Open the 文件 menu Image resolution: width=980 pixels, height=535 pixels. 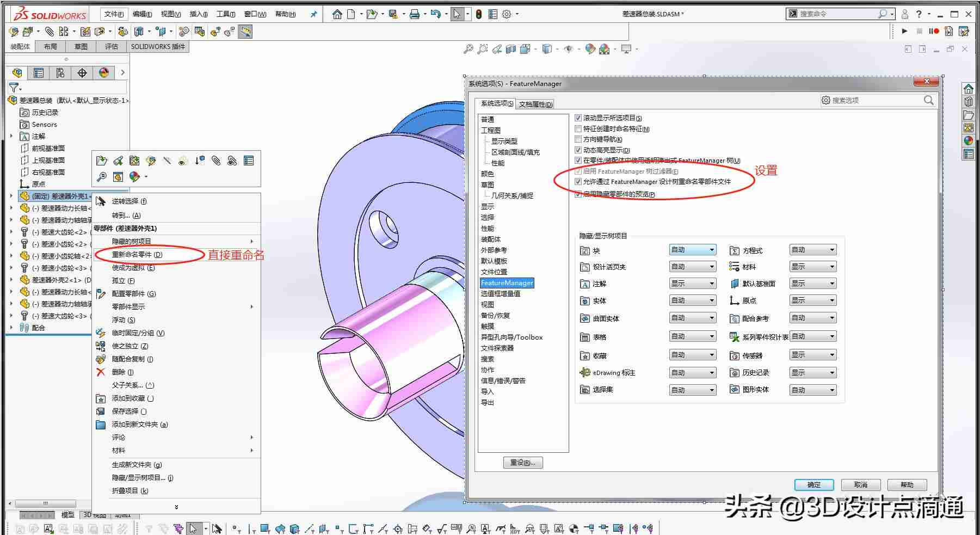(x=114, y=14)
